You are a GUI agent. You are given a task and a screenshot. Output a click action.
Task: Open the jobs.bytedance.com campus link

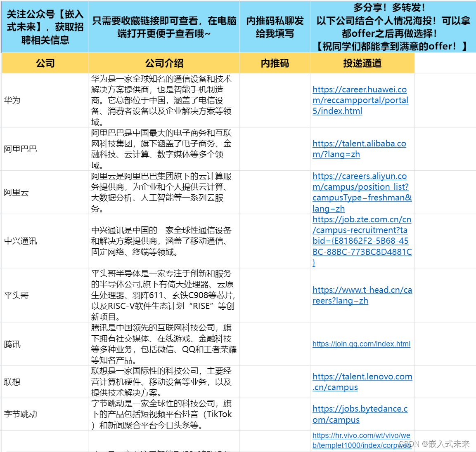pos(360,414)
